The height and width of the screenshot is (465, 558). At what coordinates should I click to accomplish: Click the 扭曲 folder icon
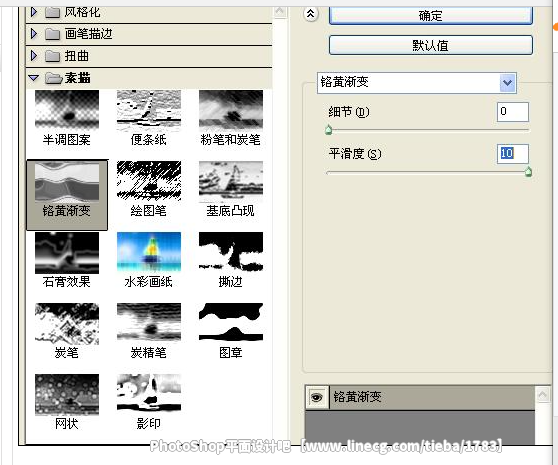pos(52,56)
